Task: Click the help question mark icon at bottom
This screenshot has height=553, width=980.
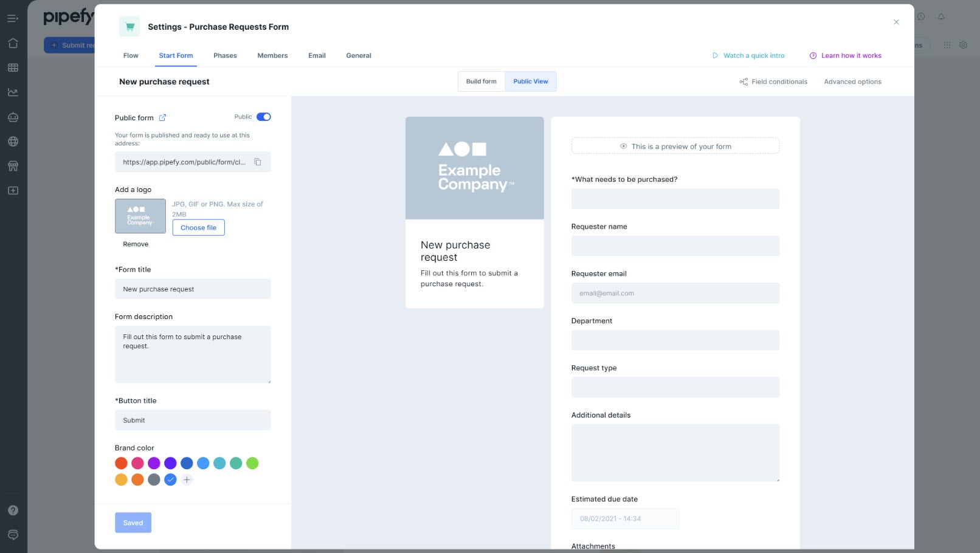Action: click(13, 510)
